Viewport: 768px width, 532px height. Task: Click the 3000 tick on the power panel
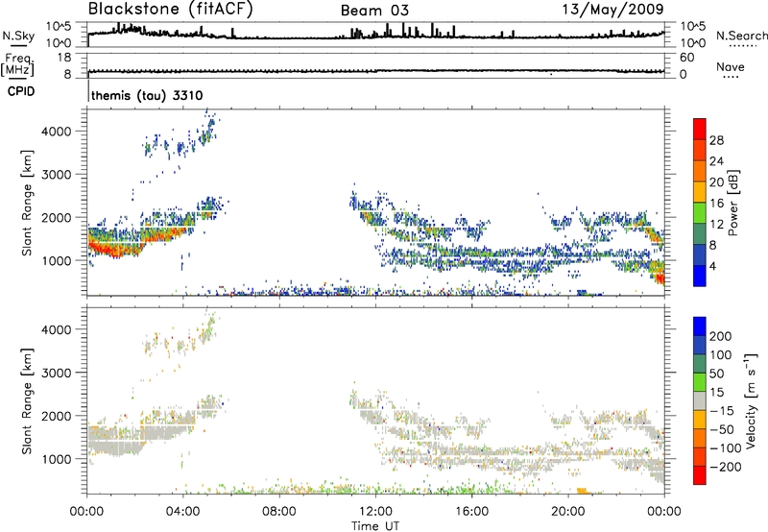click(x=56, y=175)
